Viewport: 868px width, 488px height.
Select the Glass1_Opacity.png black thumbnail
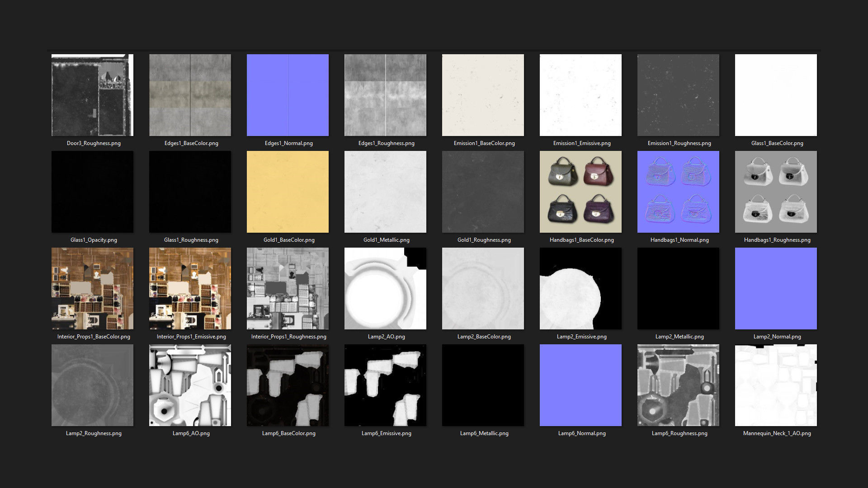point(92,192)
